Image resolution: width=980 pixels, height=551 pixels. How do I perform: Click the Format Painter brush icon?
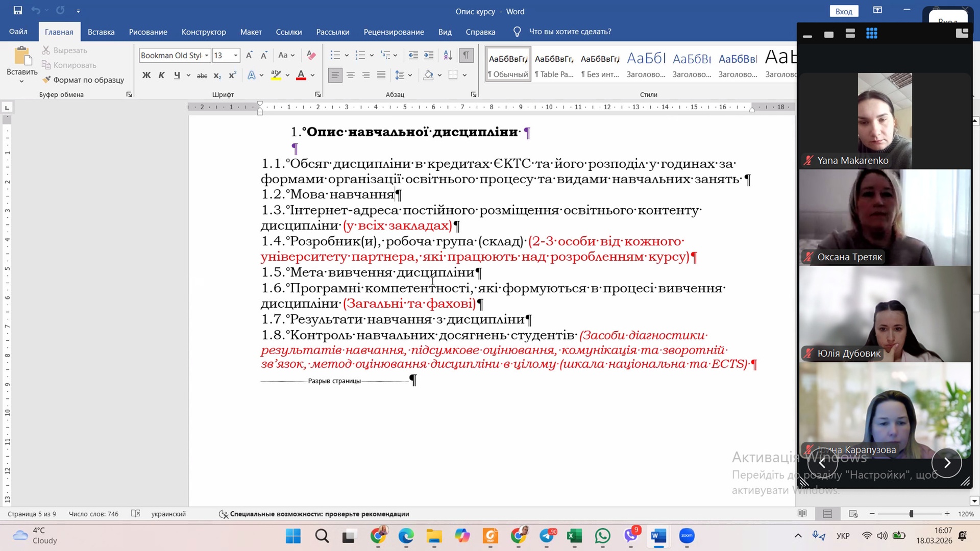point(46,80)
